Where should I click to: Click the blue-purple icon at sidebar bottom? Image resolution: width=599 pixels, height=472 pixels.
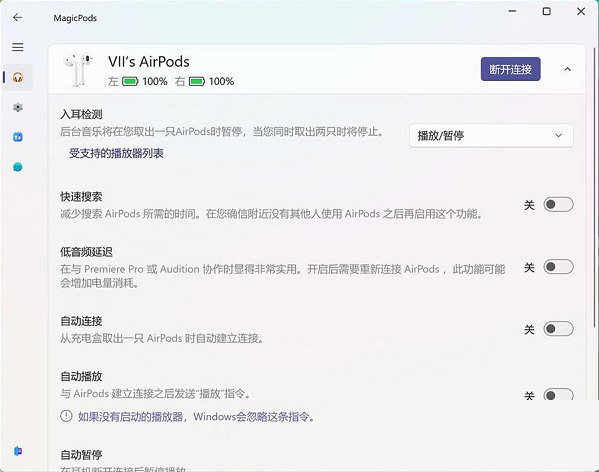tap(18, 451)
